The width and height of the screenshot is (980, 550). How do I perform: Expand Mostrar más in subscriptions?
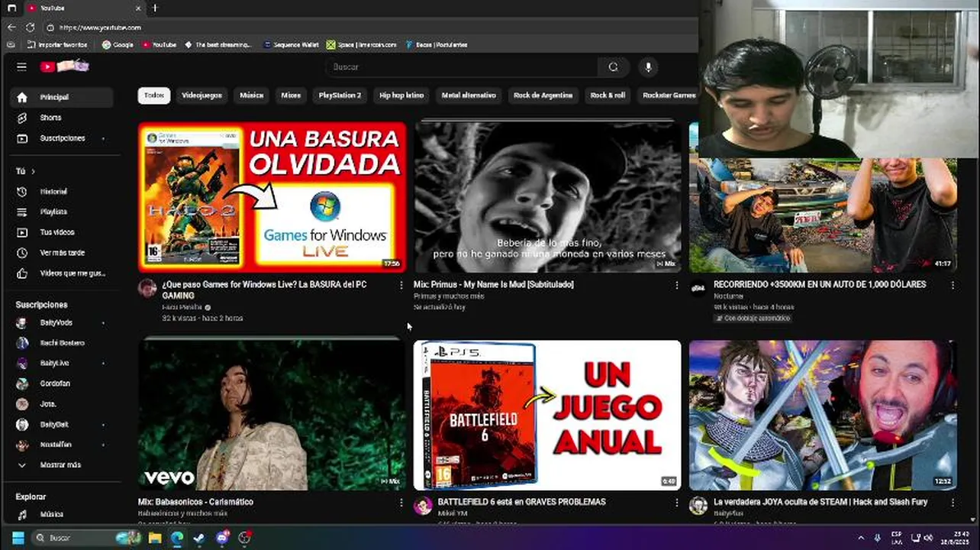tap(61, 464)
